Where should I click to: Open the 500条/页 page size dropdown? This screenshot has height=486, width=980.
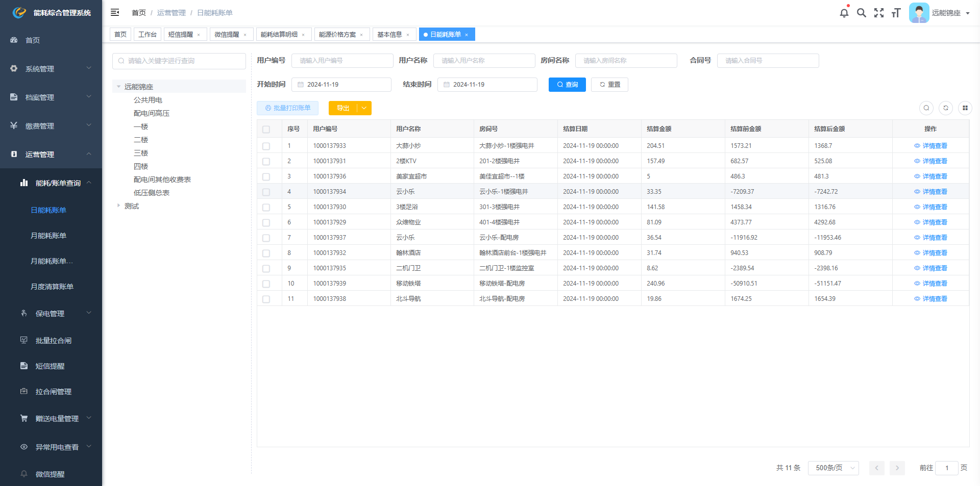[833, 468]
